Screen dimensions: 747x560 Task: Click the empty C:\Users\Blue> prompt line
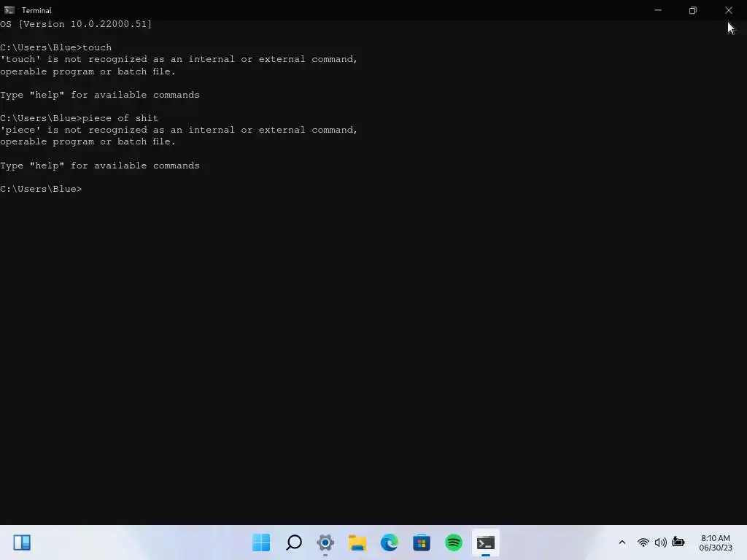(41, 189)
